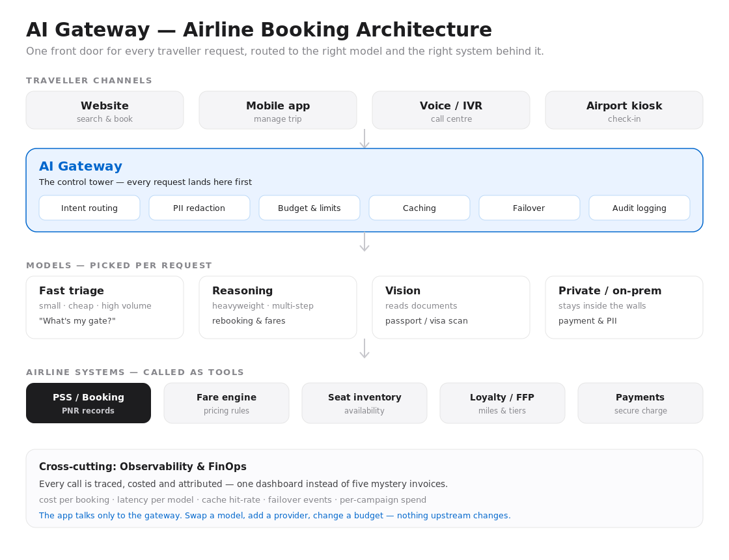Screen dimensions: 729x560
Task: Select the Caching chip
Action: pyautogui.click(x=419, y=208)
